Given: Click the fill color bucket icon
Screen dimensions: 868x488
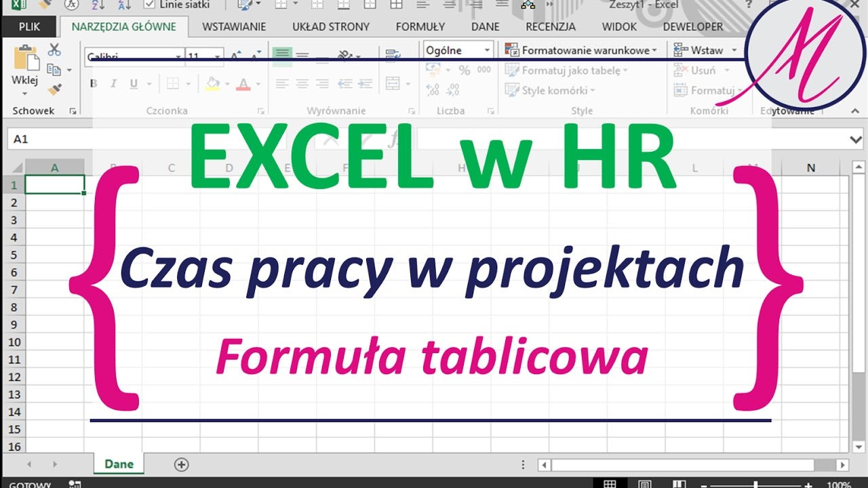Looking at the screenshot, I should click(x=213, y=84).
